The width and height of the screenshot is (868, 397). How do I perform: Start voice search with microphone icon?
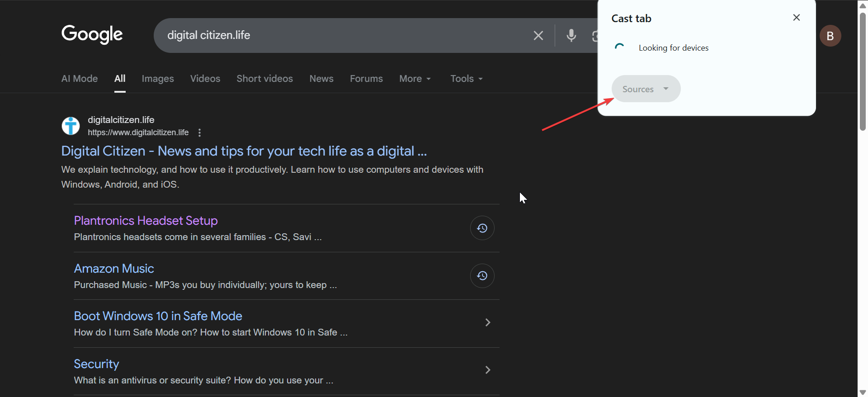point(571,36)
